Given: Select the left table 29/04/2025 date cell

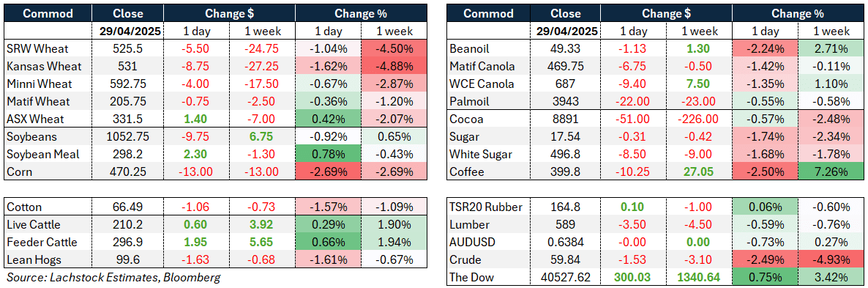Looking at the screenshot, I should (128, 31).
